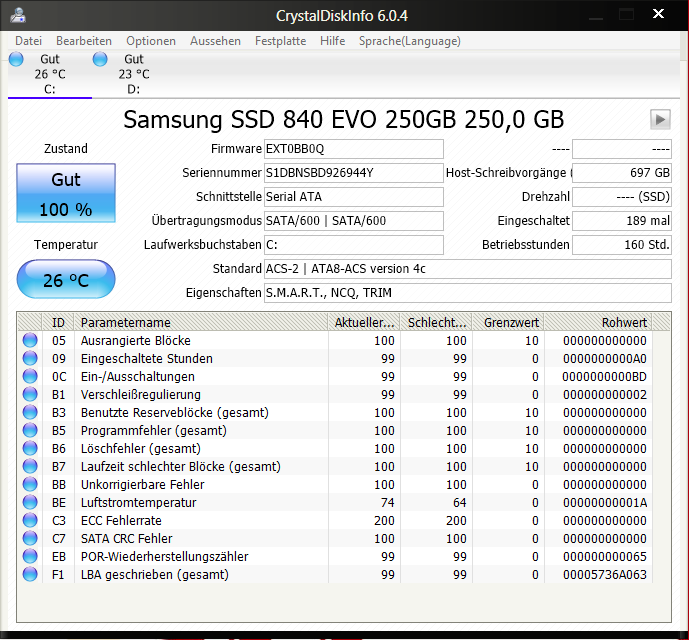Select 'Programmfehler (gesamt)' parameter name
Screen dimensions: 689x640
click(154, 431)
